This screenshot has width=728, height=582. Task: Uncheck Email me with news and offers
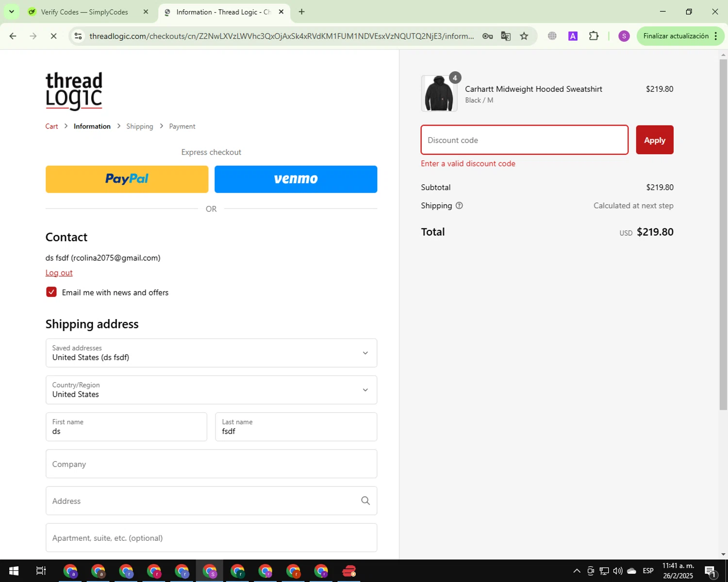point(51,292)
